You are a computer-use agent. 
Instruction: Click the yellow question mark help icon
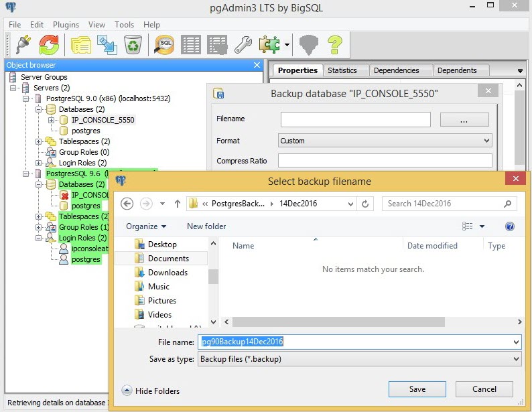click(335, 45)
